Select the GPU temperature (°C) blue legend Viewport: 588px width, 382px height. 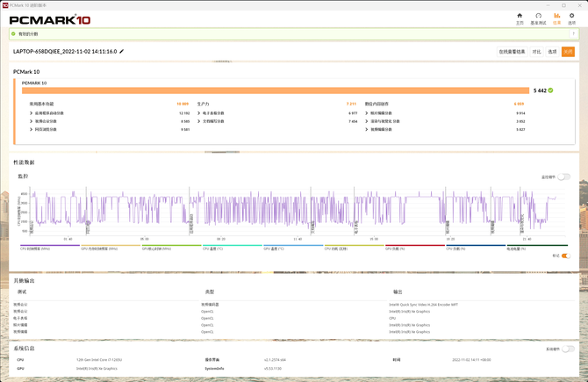(293, 248)
